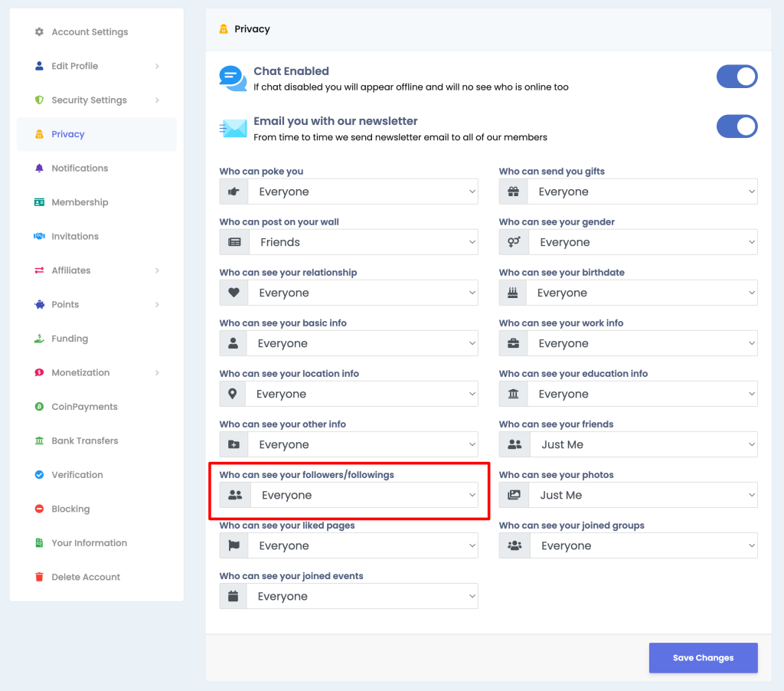Image resolution: width=784 pixels, height=691 pixels.
Task: Open the CoinPayments link
Action: pyautogui.click(x=96, y=406)
